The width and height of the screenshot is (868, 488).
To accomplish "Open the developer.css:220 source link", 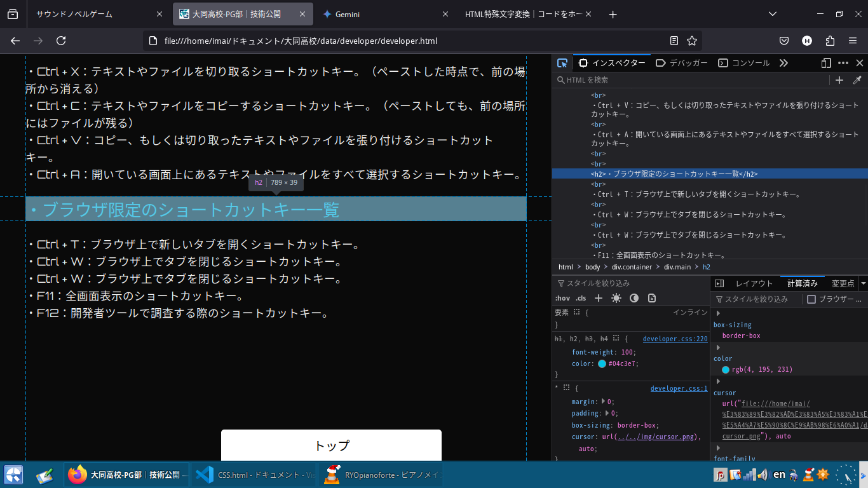I will point(675,339).
